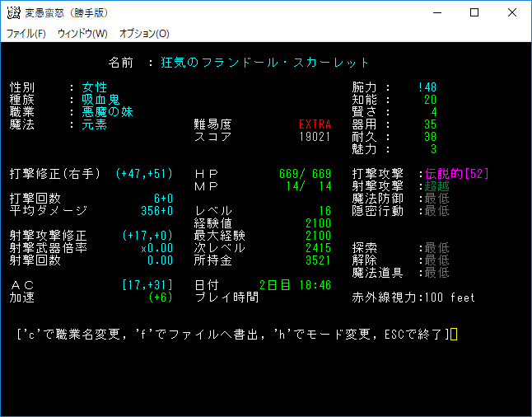The image size is (532, 417).
Task: Click the 伝説的[52] melee skill rating
Action: (x=455, y=174)
